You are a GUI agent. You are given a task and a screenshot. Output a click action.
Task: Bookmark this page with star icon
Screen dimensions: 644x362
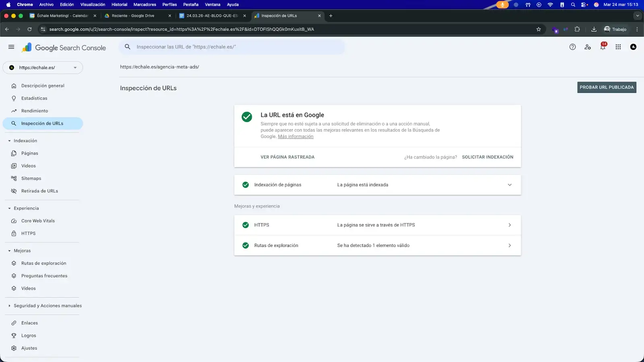pos(539,29)
